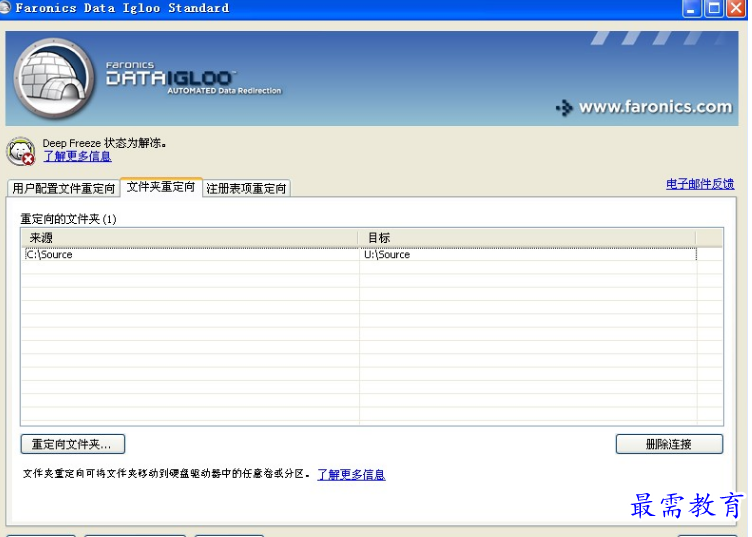Click the 删除连接 button
This screenshot has width=752, height=537.
[669, 444]
